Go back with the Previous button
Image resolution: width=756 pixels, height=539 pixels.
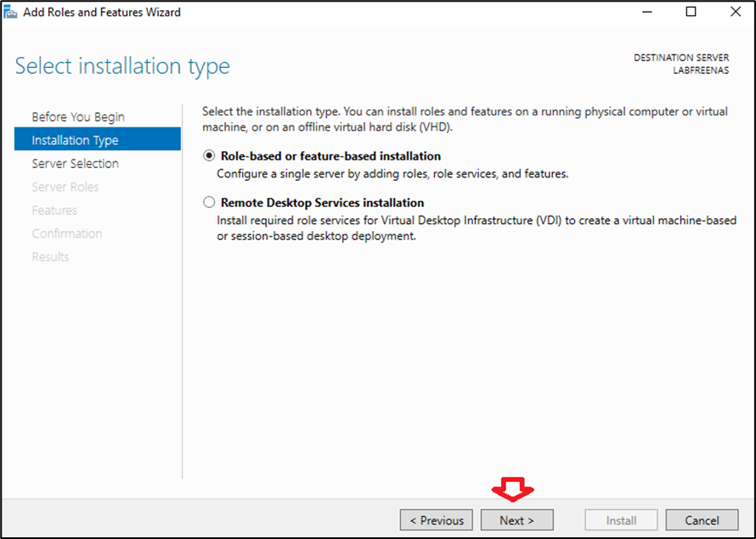click(437, 520)
